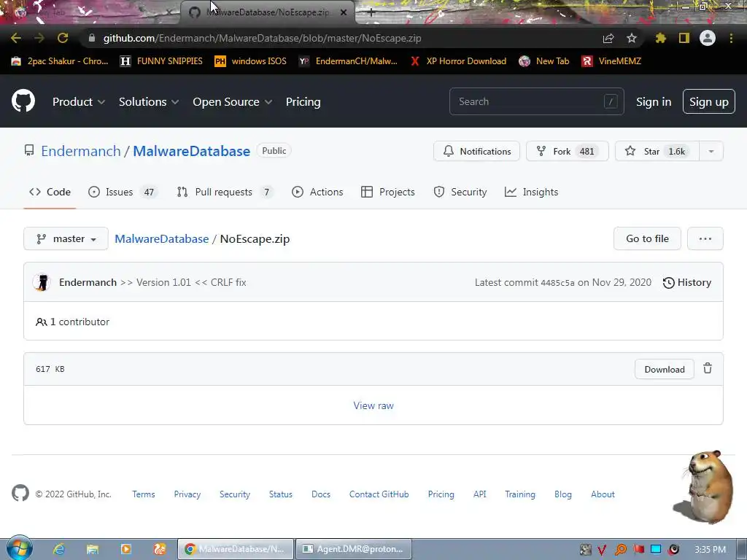Open the Pull requests tab

(x=225, y=192)
